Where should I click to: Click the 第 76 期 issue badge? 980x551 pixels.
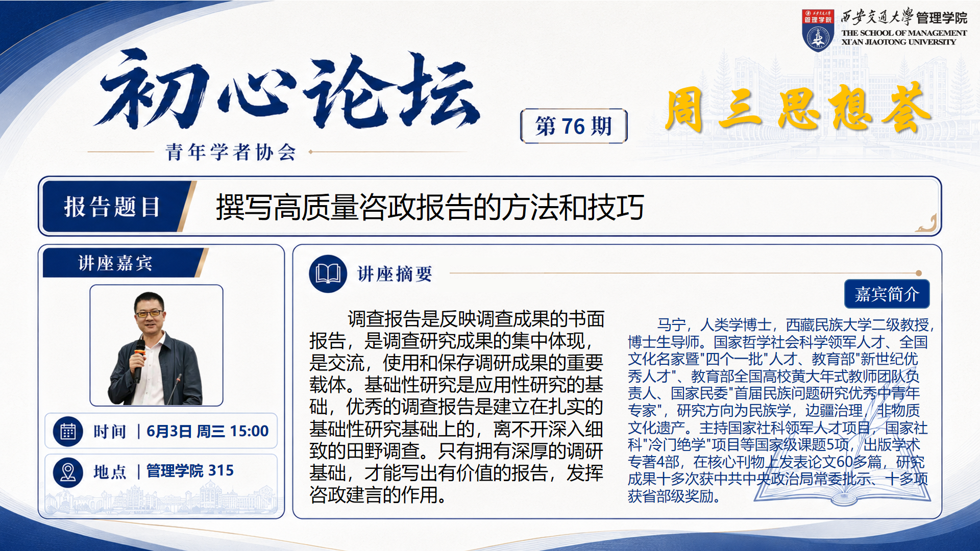[574, 126]
